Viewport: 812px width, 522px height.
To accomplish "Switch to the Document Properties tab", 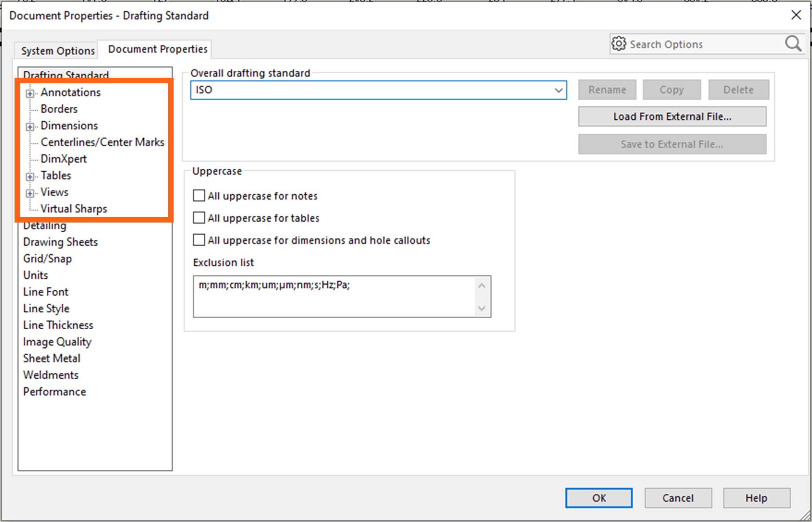I will (x=157, y=49).
